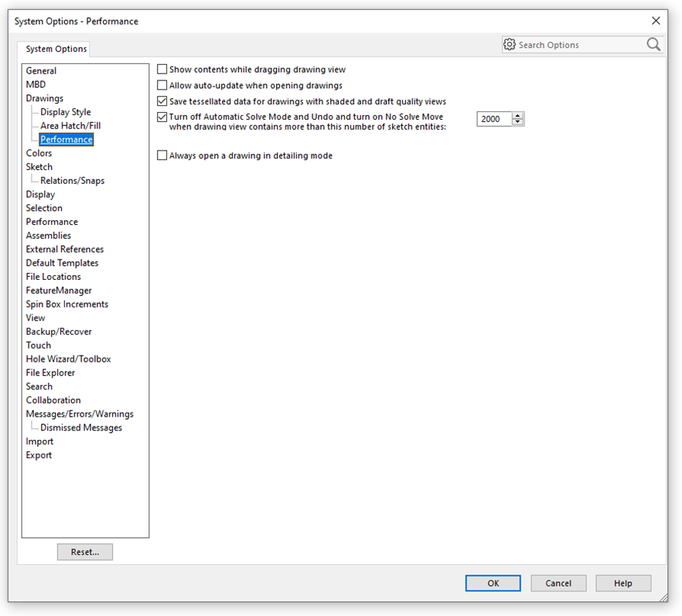The height and width of the screenshot is (616, 682).
Task: Enable Show contents while dragging drawing view
Action: click(162, 69)
